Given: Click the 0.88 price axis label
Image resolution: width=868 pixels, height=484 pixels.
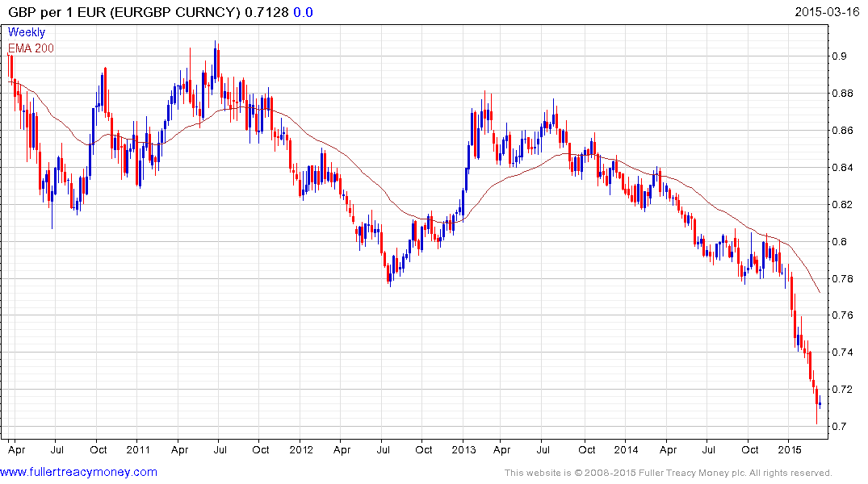Looking at the screenshot, I should [x=845, y=94].
